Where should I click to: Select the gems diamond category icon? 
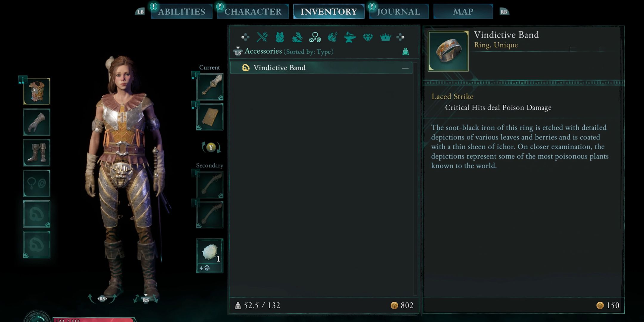tap(368, 38)
